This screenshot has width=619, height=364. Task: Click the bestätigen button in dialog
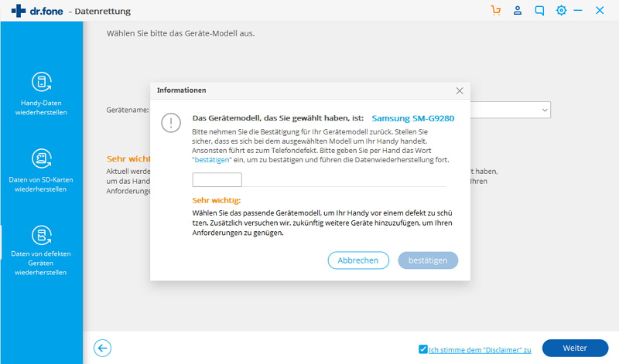point(428,260)
